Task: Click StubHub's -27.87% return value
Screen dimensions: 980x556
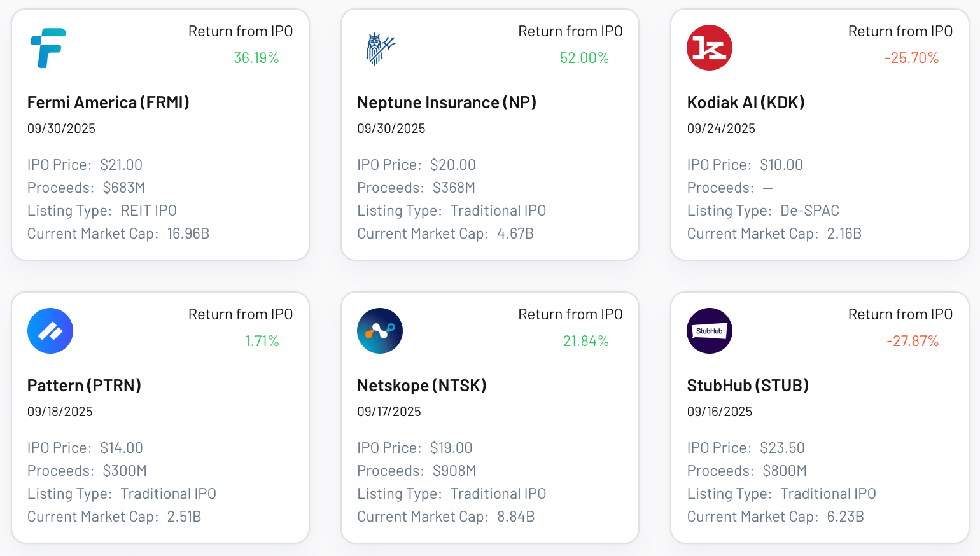Action: [913, 341]
